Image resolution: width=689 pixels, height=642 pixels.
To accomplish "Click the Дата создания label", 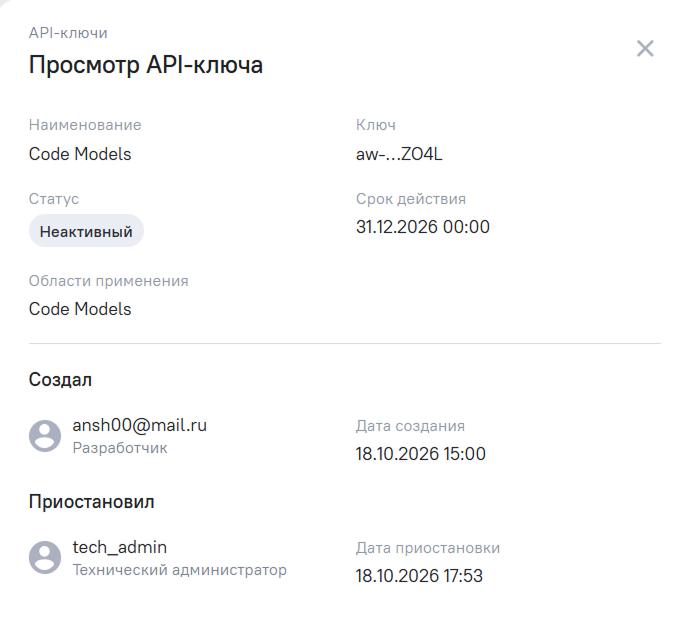I will (x=410, y=426).
